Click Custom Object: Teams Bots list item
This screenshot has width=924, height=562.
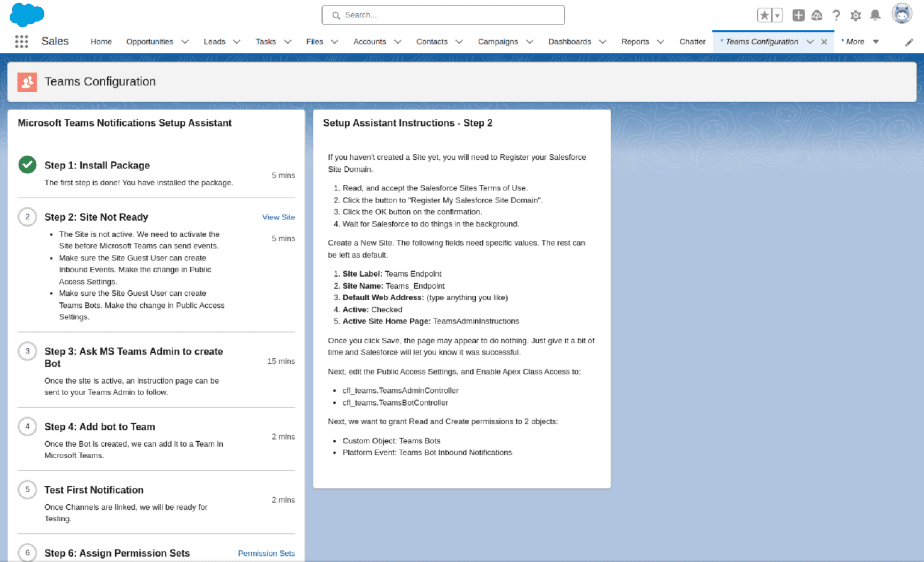coord(392,441)
